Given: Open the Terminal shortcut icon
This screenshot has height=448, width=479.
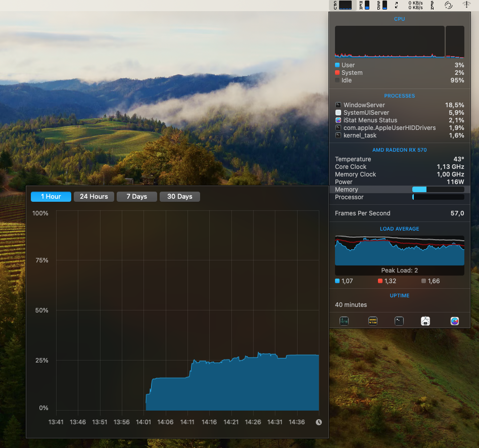Looking at the screenshot, I should (x=399, y=321).
